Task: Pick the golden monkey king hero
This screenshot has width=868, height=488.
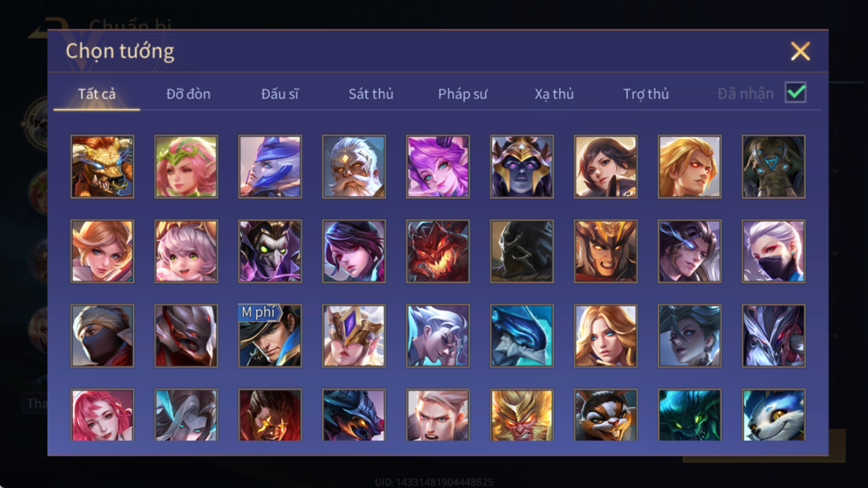Action: [522, 415]
